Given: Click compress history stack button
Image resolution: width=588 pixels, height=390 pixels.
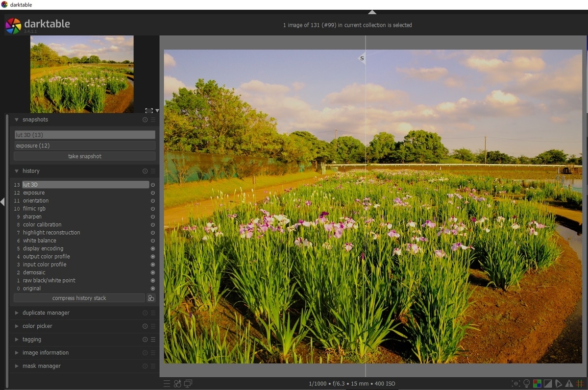Looking at the screenshot, I should pyautogui.click(x=79, y=298).
